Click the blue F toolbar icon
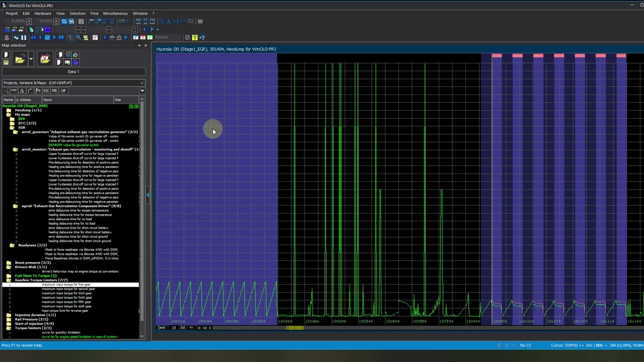 tap(135, 37)
